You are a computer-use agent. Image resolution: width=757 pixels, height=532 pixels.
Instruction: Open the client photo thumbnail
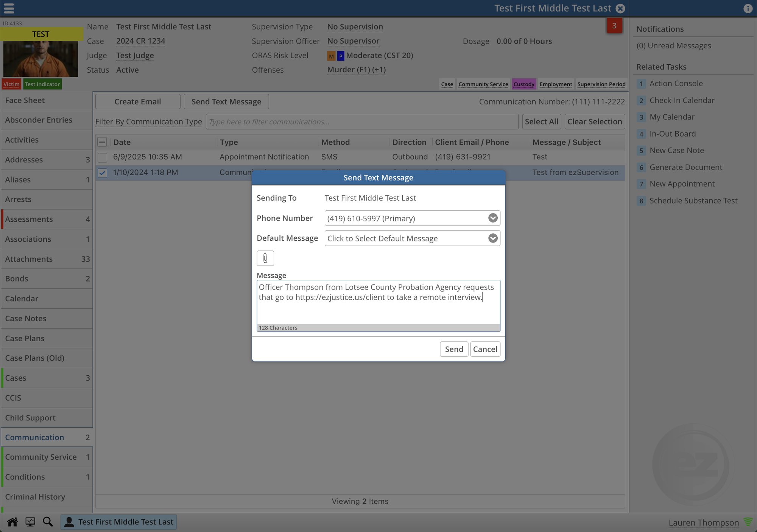tap(40, 59)
